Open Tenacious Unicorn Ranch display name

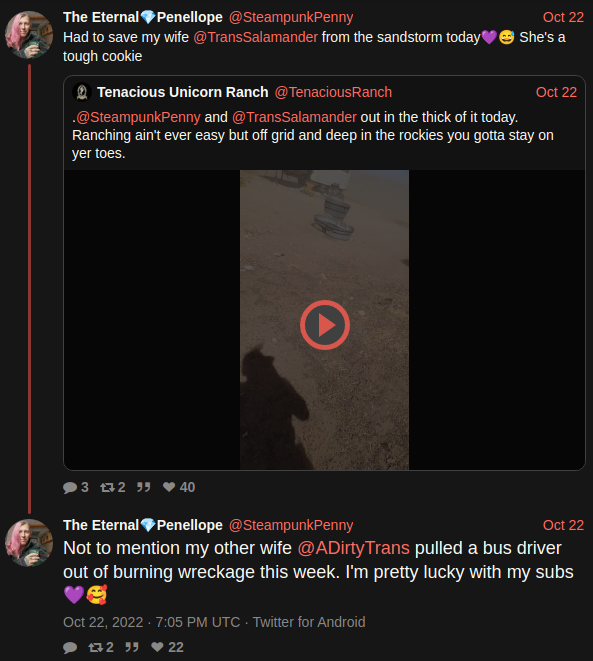[182, 92]
